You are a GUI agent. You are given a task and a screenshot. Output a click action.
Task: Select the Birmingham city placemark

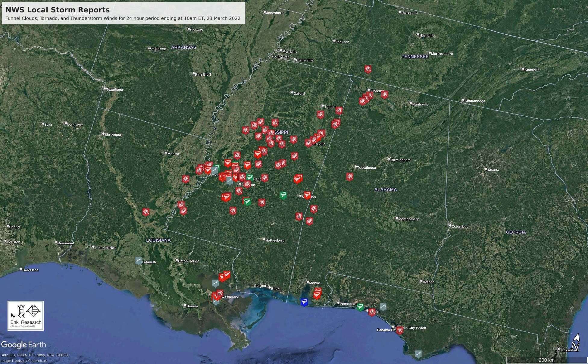tap(389, 159)
